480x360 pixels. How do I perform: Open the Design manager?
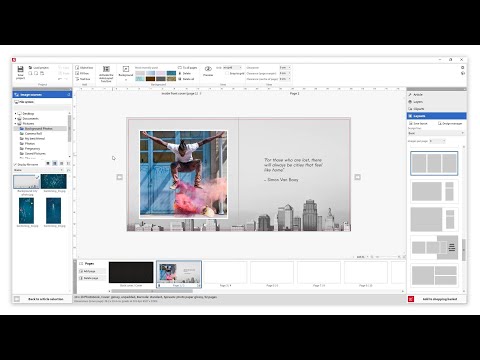(x=450, y=124)
